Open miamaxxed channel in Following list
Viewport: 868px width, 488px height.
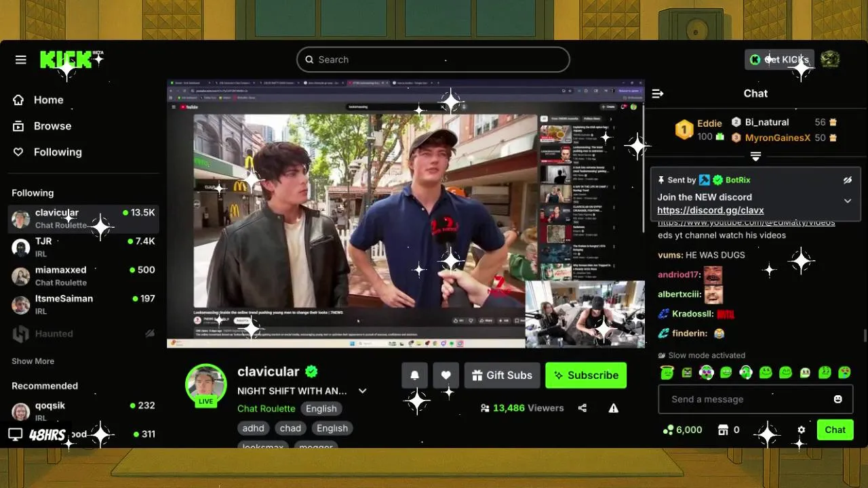[x=83, y=276]
